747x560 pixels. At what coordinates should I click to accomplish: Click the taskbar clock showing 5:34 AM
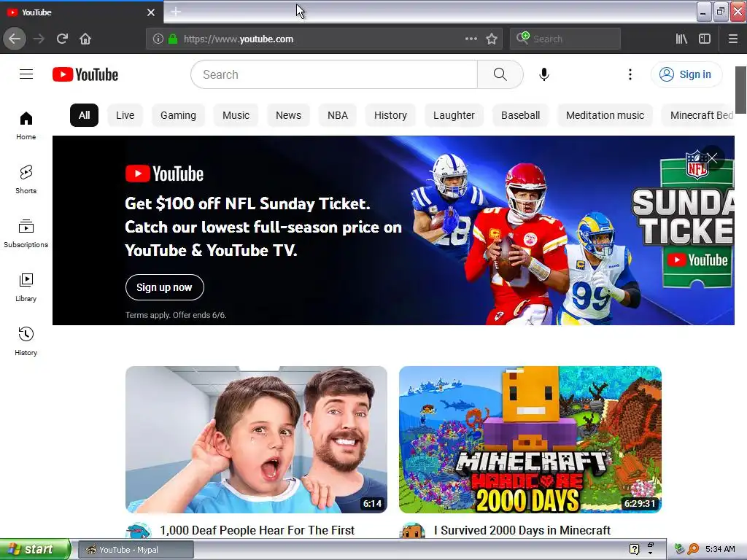[x=720, y=549]
